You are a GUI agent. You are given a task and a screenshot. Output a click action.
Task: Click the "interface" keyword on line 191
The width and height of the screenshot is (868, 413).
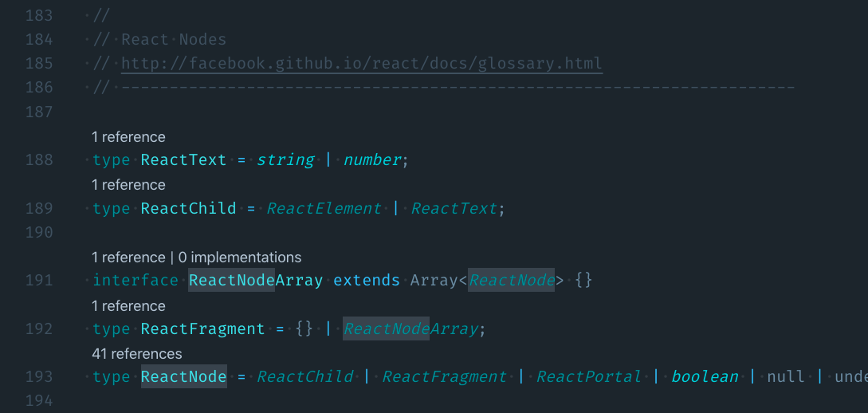pos(136,280)
